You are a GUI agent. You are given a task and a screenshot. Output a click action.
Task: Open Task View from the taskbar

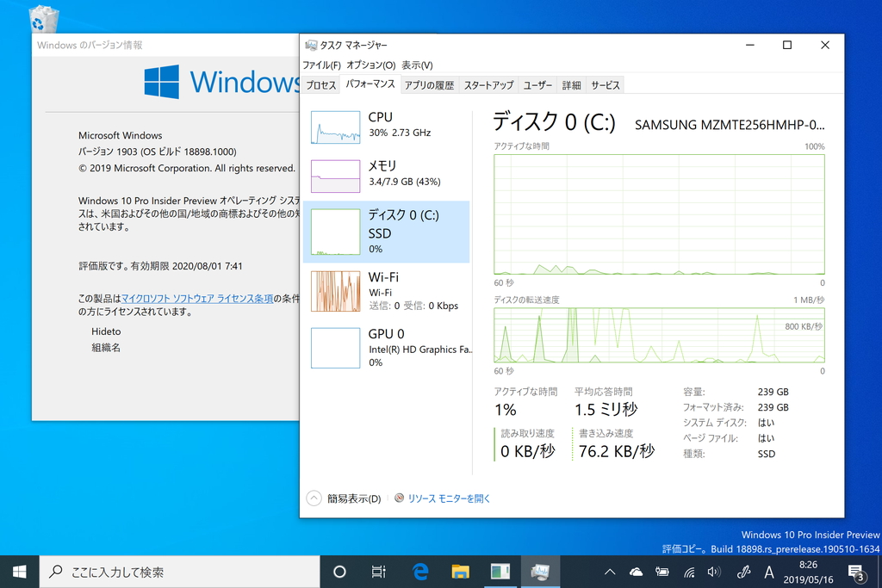pyautogui.click(x=379, y=571)
